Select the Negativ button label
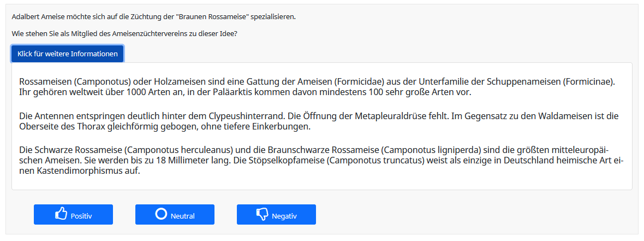This screenshot has width=644, height=241. (x=284, y=216)
